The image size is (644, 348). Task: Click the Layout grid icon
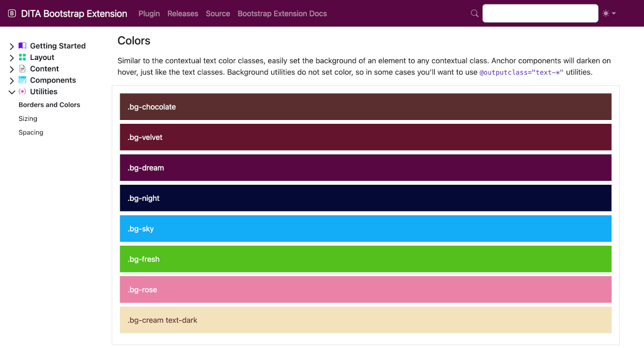[22, 57]
